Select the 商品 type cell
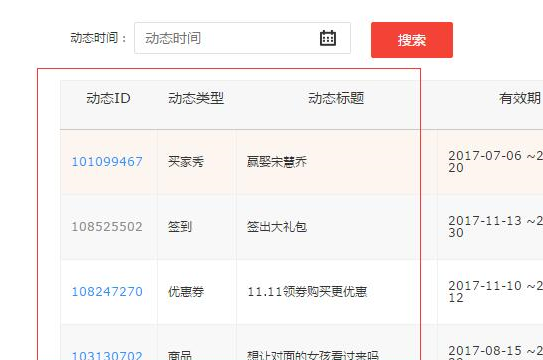 tap(180, 356)
